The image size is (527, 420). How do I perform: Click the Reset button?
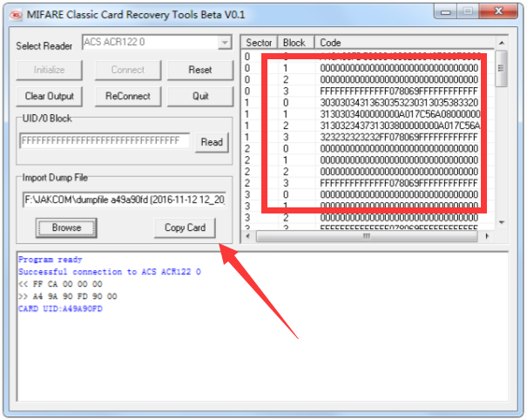(200, 70)
